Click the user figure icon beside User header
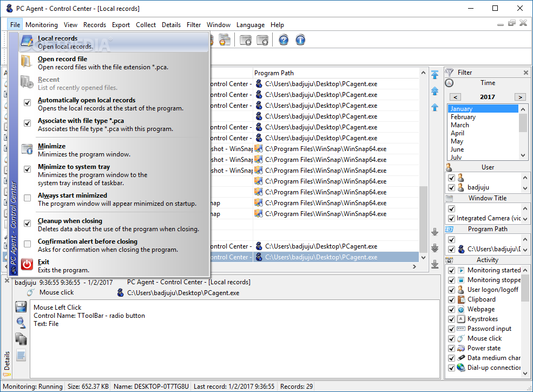 tap(449, 167)
